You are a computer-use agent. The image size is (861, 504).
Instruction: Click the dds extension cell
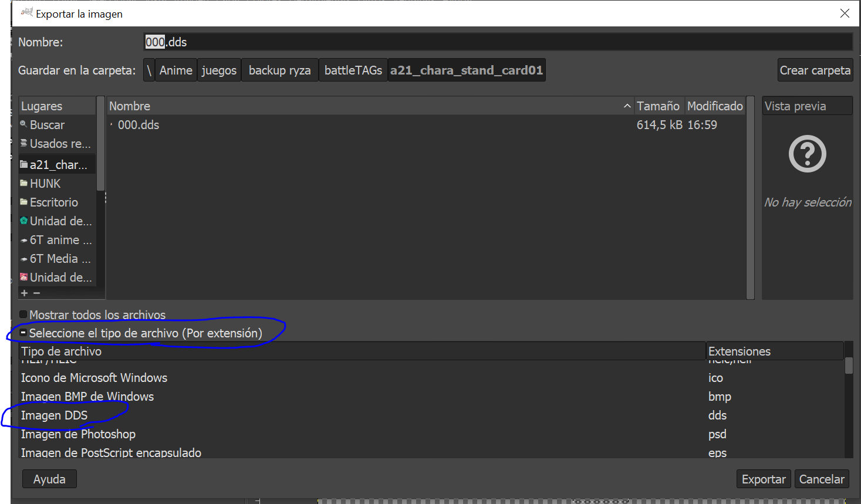pos(717,415)
